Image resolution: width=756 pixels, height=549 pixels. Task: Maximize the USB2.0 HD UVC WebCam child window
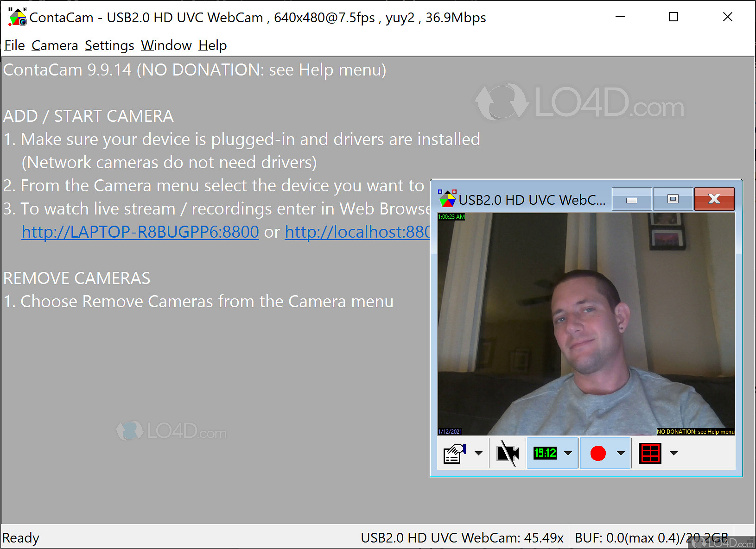click(673, 199)
